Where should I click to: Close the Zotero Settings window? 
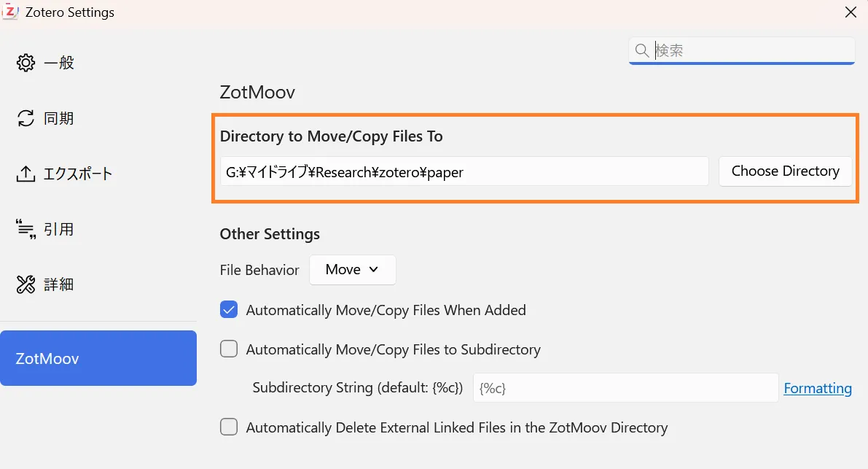851,12
